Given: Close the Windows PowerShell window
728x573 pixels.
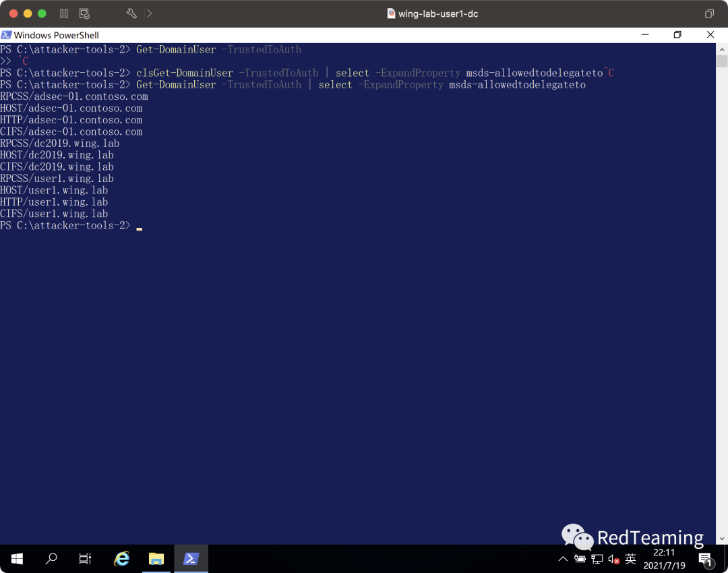Looking at the screenshot, I should tap(710, 35).
